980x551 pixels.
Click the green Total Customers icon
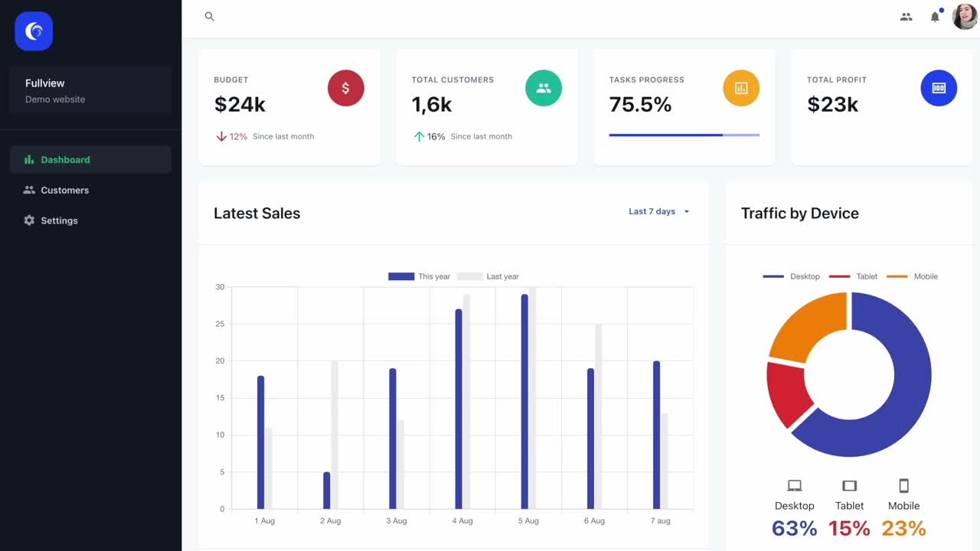coord(543,88)
